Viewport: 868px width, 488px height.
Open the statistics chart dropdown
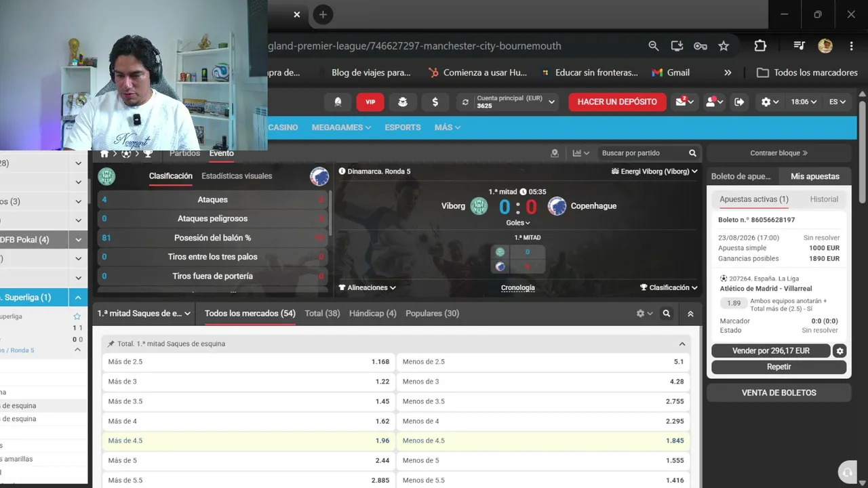[580, 153]
